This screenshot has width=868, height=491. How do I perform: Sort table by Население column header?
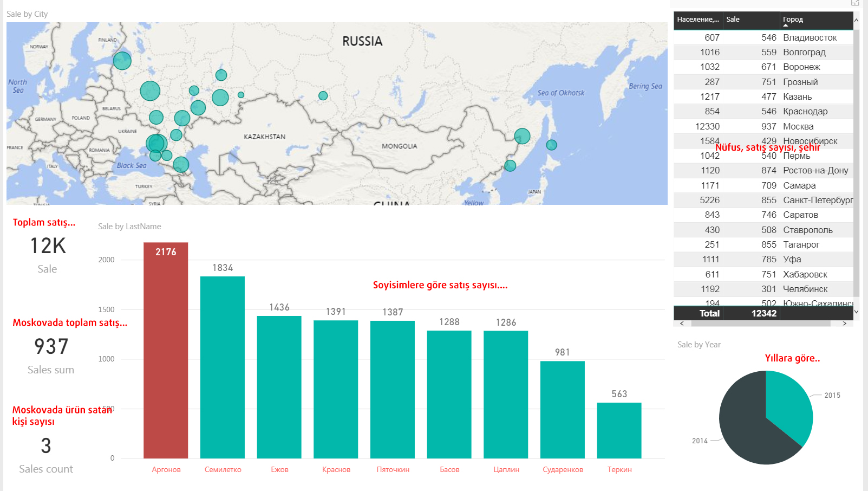[698, 20]
